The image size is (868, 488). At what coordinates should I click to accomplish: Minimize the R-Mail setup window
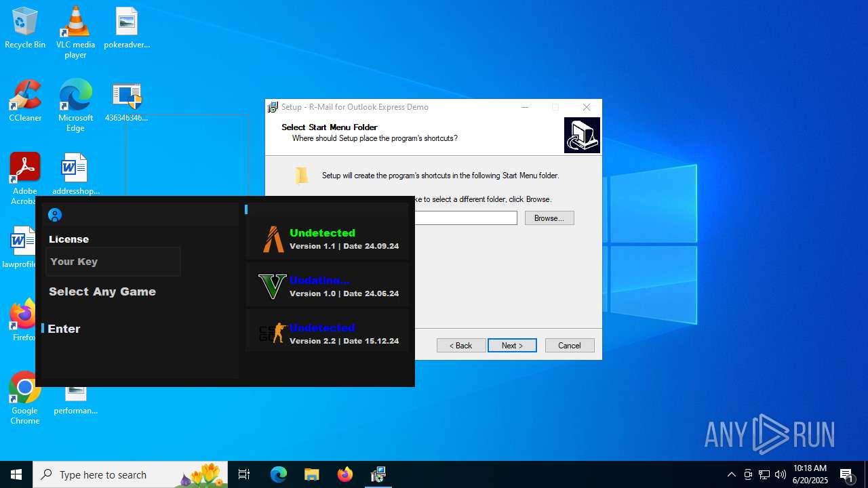(525, 107)
